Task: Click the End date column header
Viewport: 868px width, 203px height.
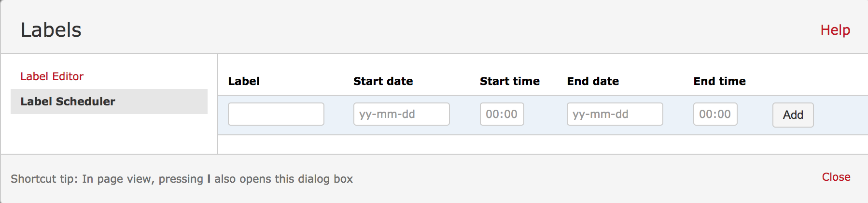Action: 593,81
